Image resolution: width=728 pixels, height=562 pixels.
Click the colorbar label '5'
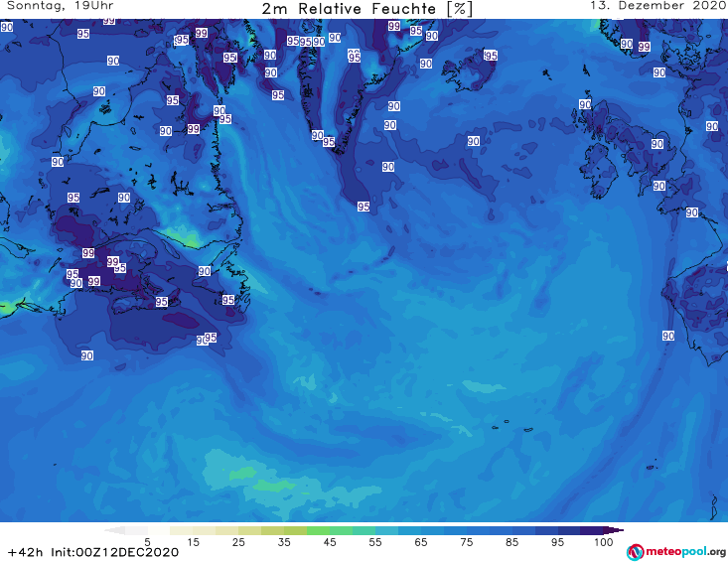click(148, 542)
